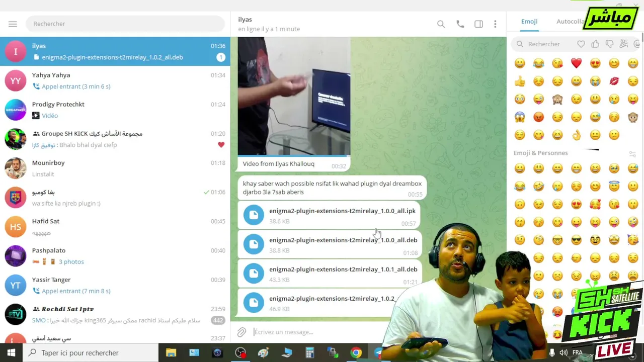Insert the halo angel face emoji

614,187
